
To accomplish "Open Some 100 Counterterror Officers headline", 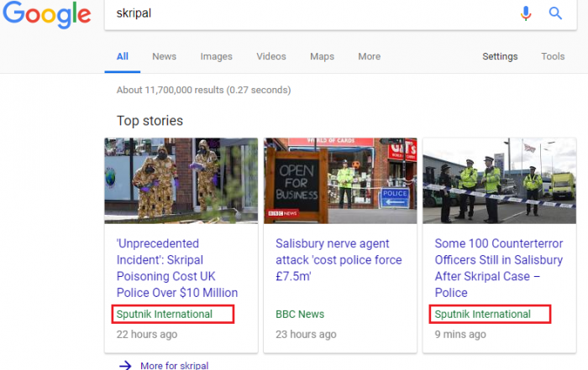I will (x=499, y=268).
